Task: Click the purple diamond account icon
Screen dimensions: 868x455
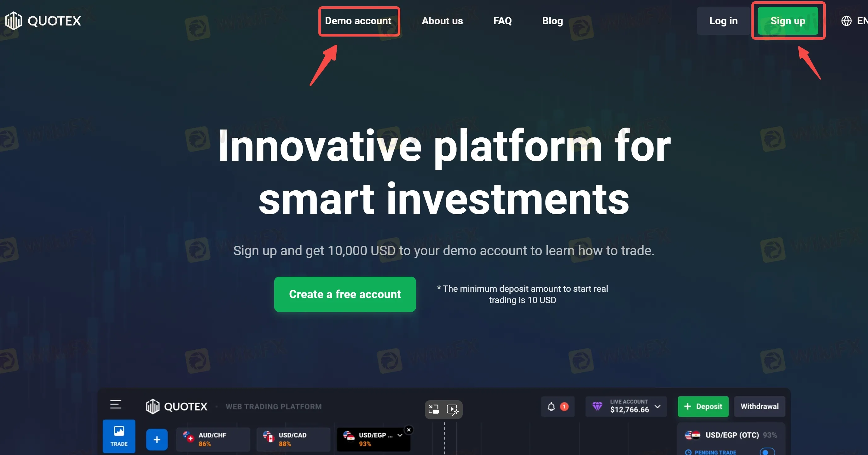Action: point(597,406)
